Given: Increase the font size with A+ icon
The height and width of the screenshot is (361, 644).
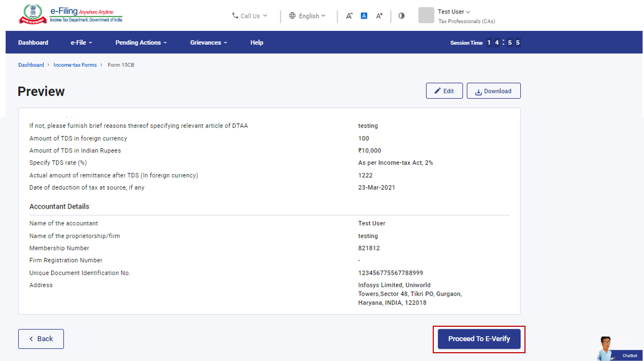Looking at the screenshot, I should pyautogui.click(x=379, y=16).
